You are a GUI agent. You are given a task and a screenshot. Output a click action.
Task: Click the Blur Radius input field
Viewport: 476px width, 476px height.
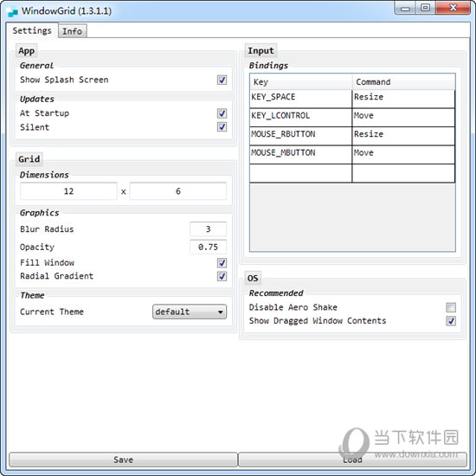pos(209,229)
